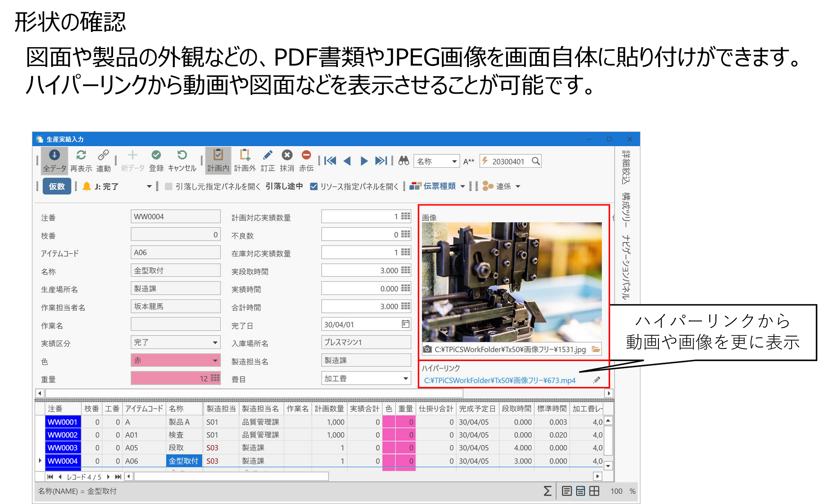Open the 連係 dropdown
Viewport: 819px width, 504px height.
[x=518, y=187]
